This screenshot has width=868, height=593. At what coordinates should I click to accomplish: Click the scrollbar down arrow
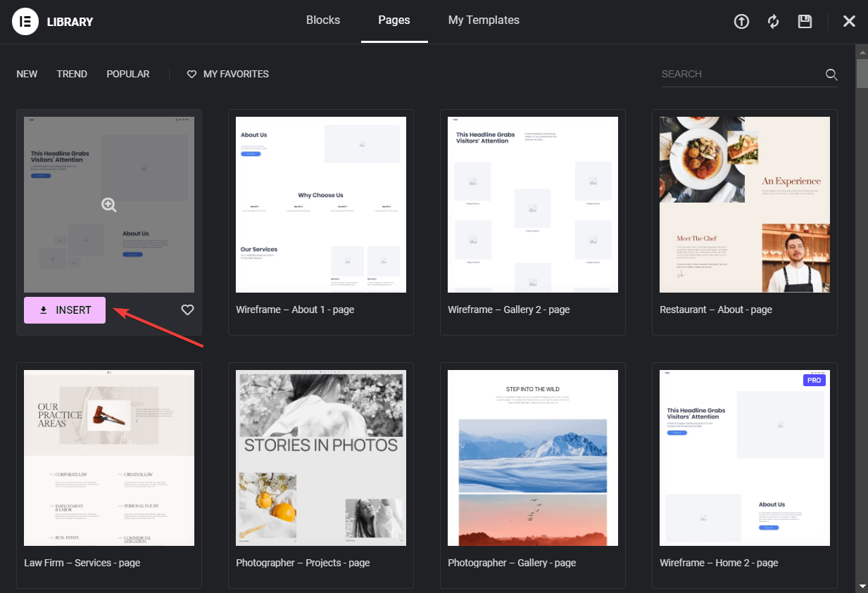pyautogui.click(x=862, y=585)
